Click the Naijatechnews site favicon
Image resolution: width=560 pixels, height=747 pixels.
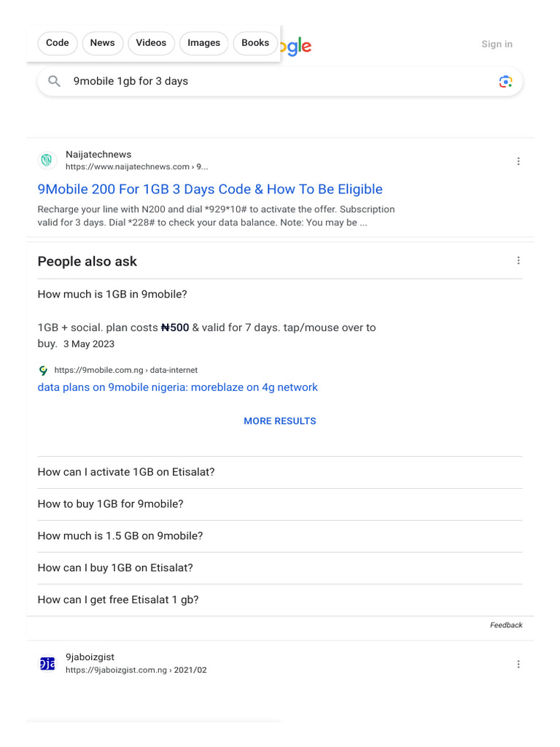coord(47,160)
